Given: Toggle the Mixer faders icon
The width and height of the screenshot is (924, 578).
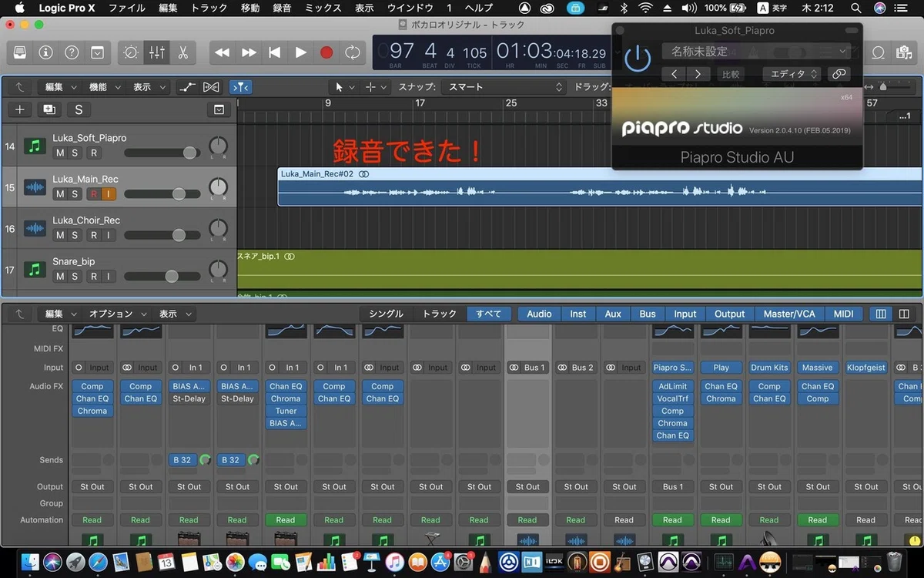Looking at the screenshot, I should [x=156, y=52].
